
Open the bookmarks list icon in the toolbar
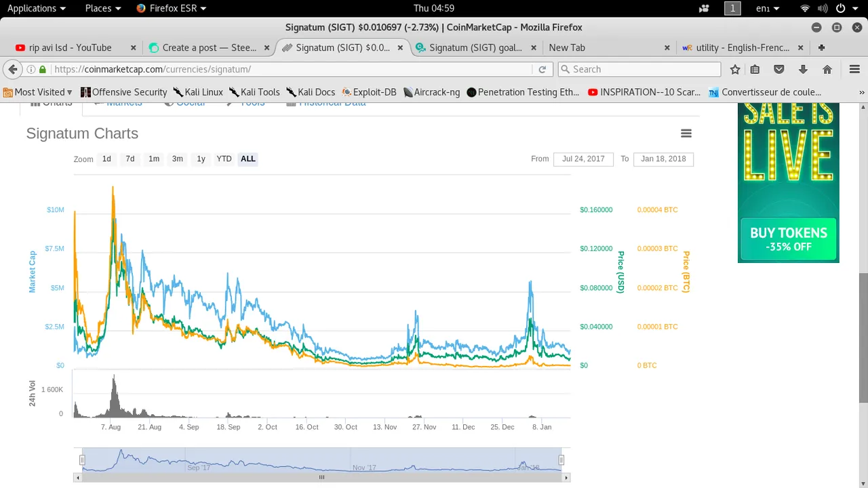(x=755, y=69)
